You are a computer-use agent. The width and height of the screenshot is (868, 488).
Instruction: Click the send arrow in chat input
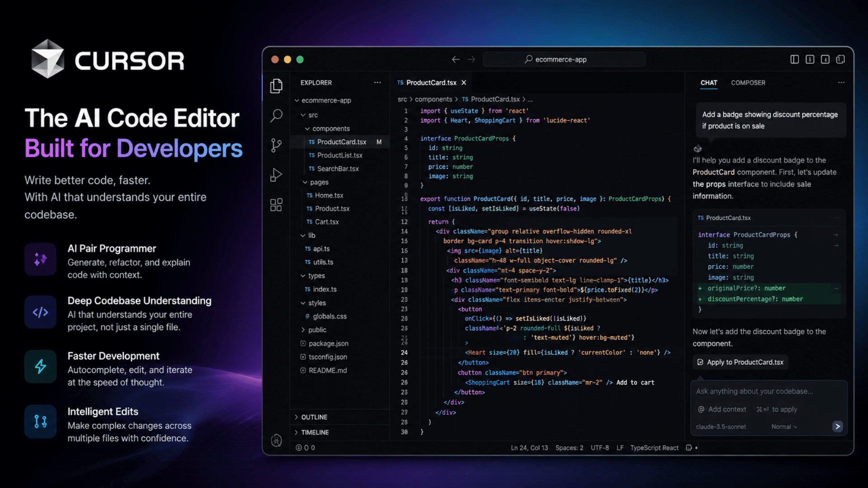coord(837,426)
